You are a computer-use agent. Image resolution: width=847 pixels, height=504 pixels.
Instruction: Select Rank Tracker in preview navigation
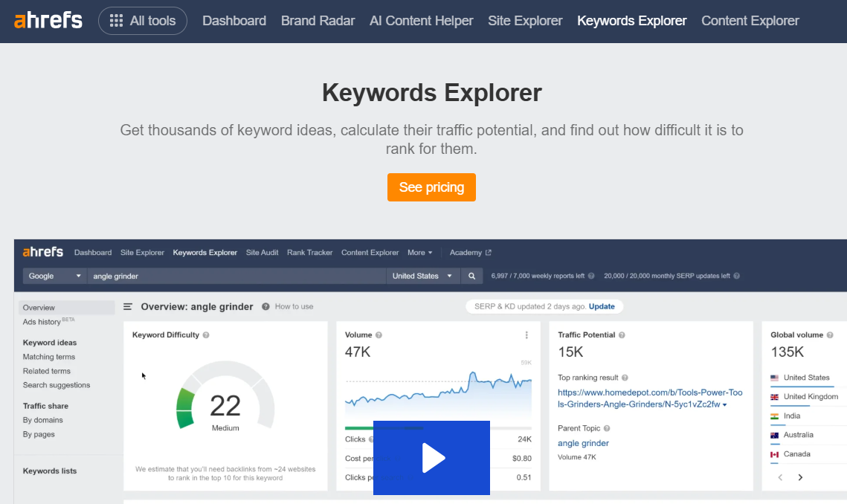[x=309, y=252]
